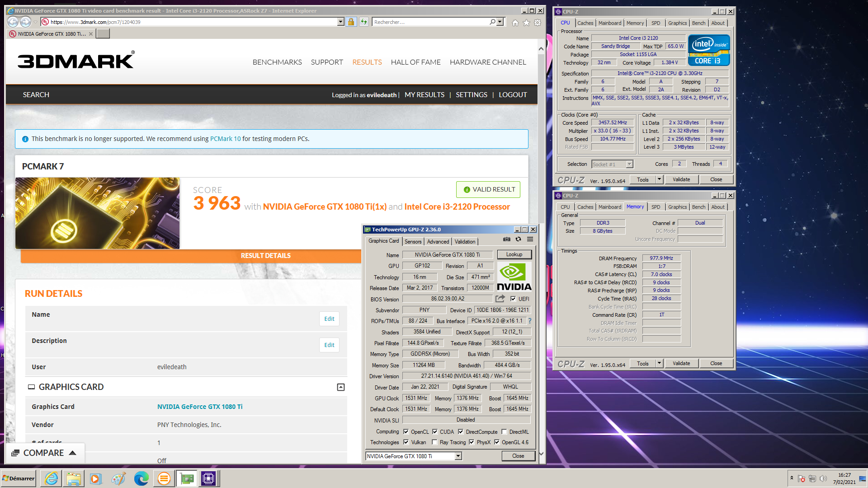Toggle the PhysX checkbox

point(472,442)
